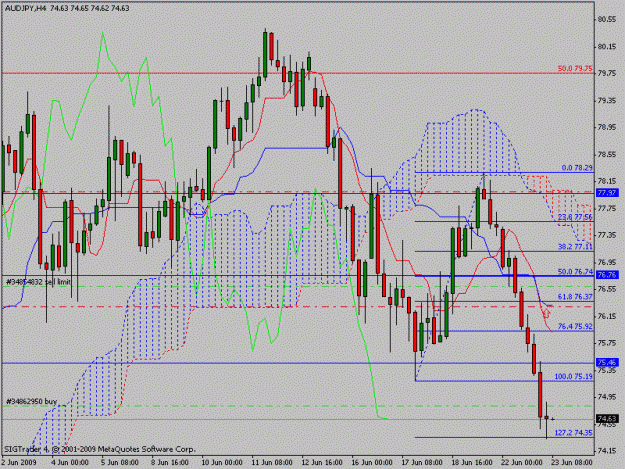Viewport: 625px width, 469px height.
Task: Select the '100.0 75.19' Fibonacci label
Action: [574, 377]
